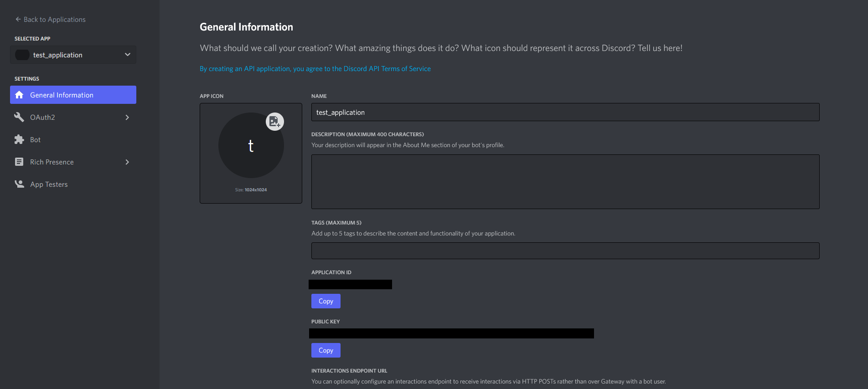The height and width of the screenshot is (389, 868).
Task: Click the upload image icon on app icon
Action: click(274, 122)
